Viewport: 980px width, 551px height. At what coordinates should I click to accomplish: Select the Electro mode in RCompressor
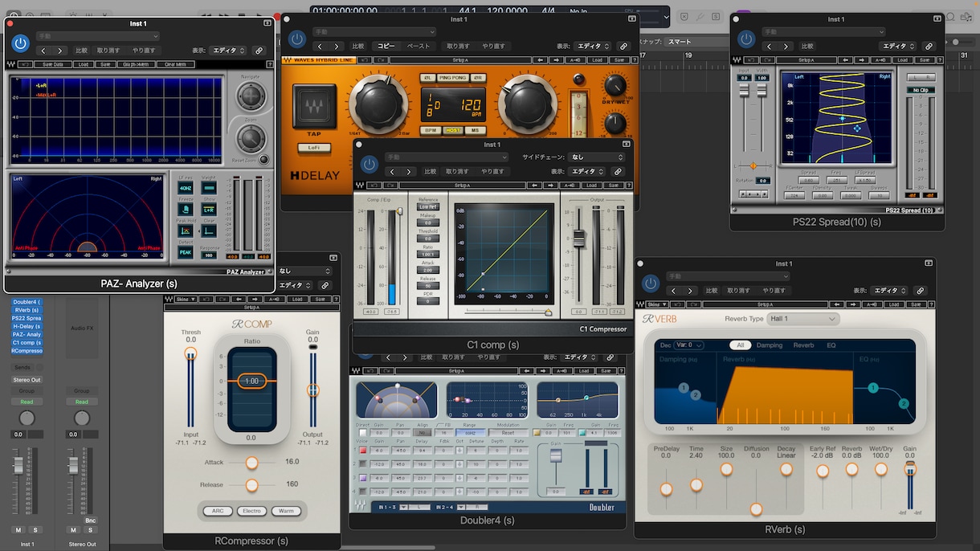(x=251, y=511)
